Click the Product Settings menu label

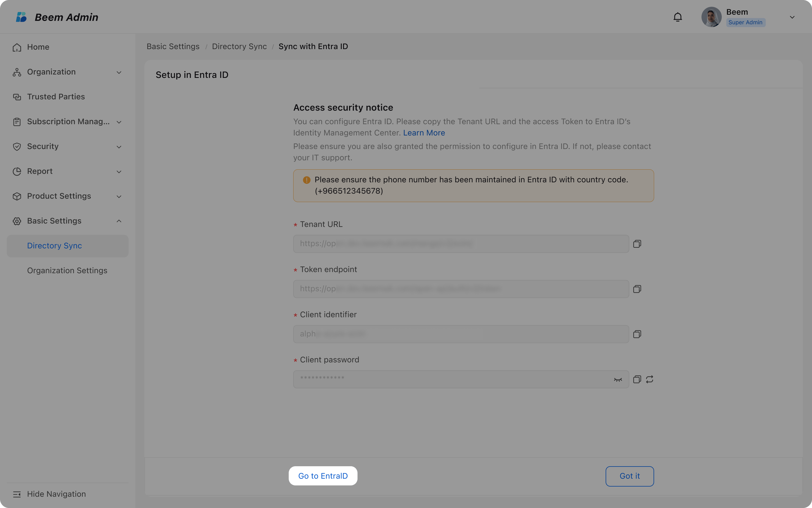click(59, 196)
